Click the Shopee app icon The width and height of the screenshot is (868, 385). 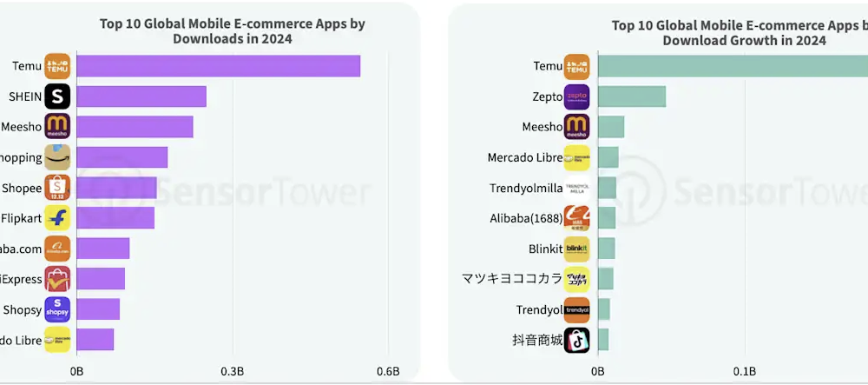point(57,188)
